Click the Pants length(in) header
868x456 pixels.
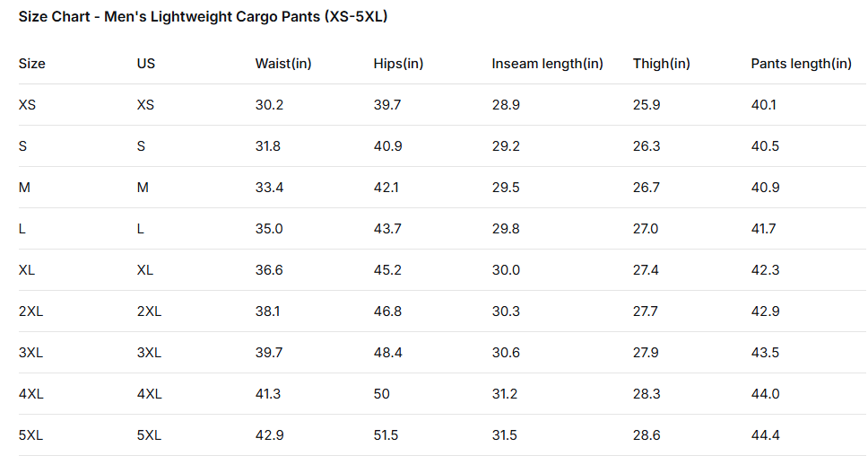[x=801, y=64]
